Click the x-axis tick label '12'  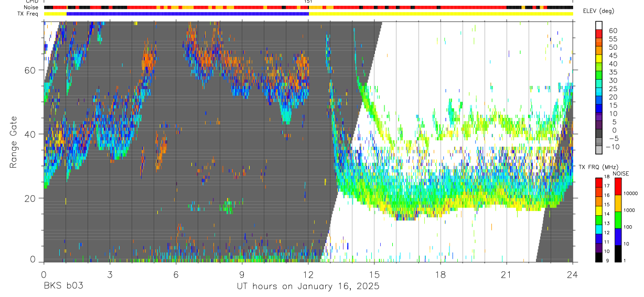pos(308,274)
